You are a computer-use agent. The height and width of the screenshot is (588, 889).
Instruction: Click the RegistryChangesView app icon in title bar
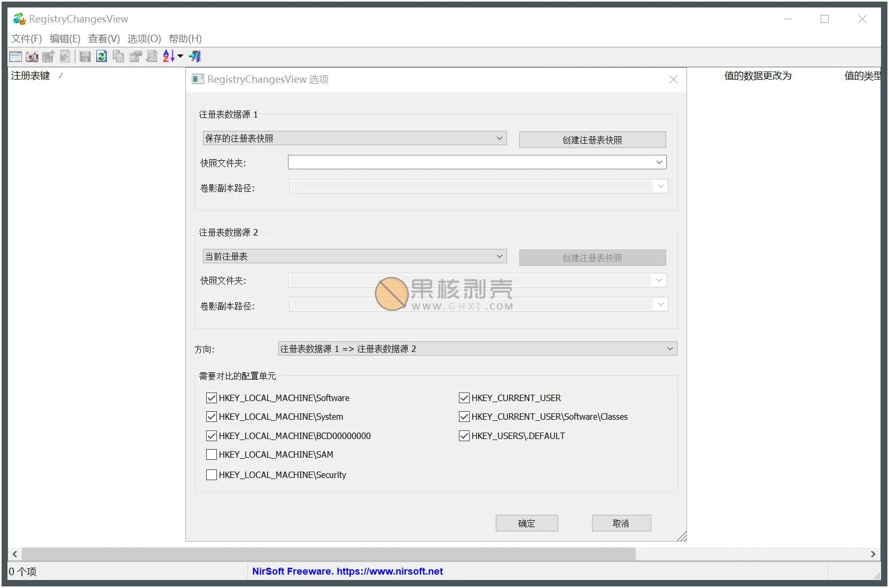point(19,19)
